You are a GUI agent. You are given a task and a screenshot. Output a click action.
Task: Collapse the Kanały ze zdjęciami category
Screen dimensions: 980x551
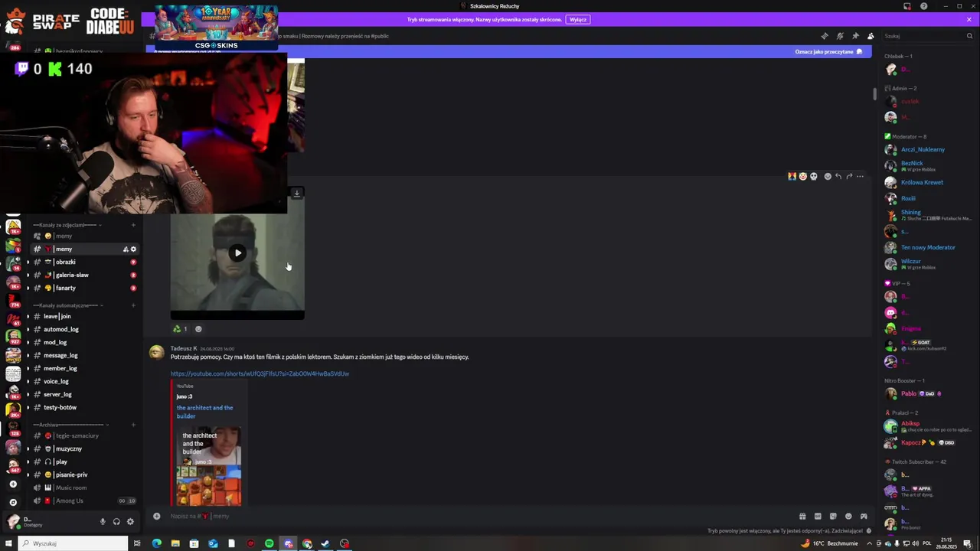67,225
